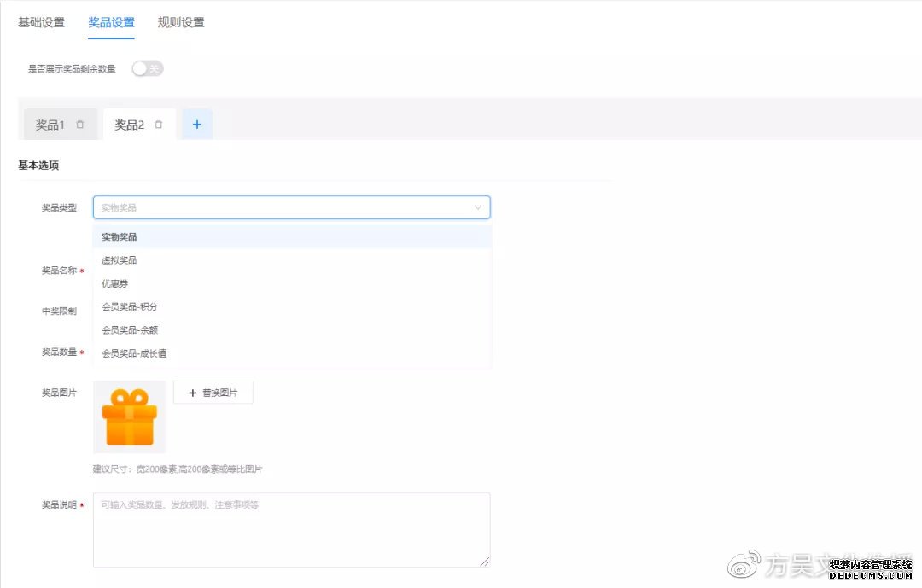Add a new prize with plus button
Viewport: 922px width, 588px height.
(197, 125)
